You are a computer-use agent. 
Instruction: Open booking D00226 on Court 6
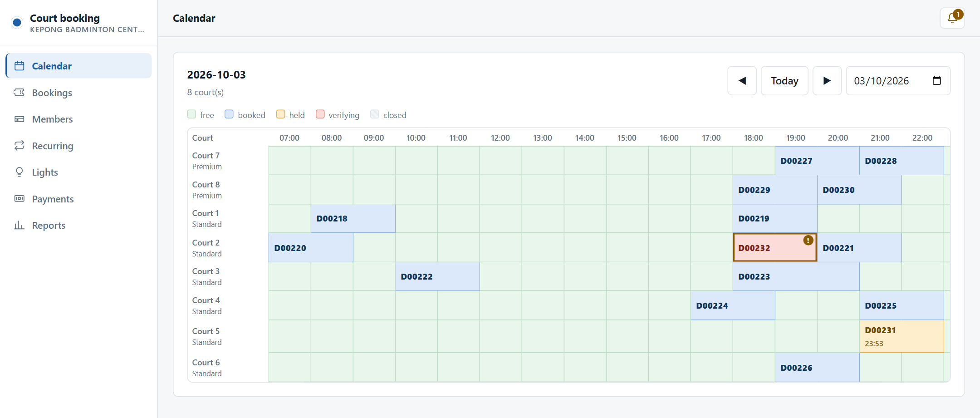tap(817, 368)
